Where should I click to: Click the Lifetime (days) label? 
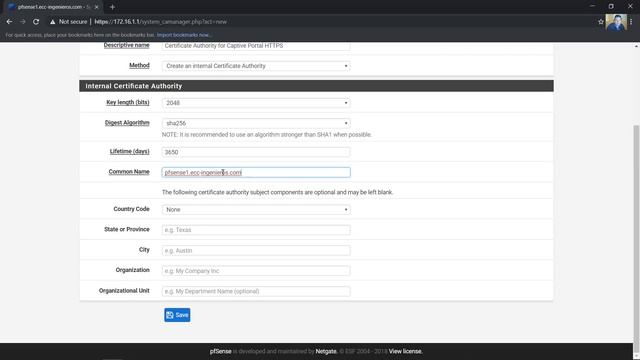(x=129, y=151)
